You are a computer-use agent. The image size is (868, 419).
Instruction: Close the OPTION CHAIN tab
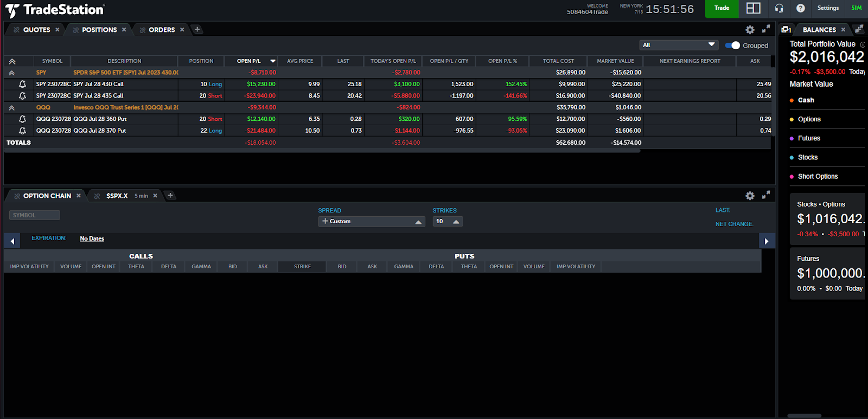(79, 196)
